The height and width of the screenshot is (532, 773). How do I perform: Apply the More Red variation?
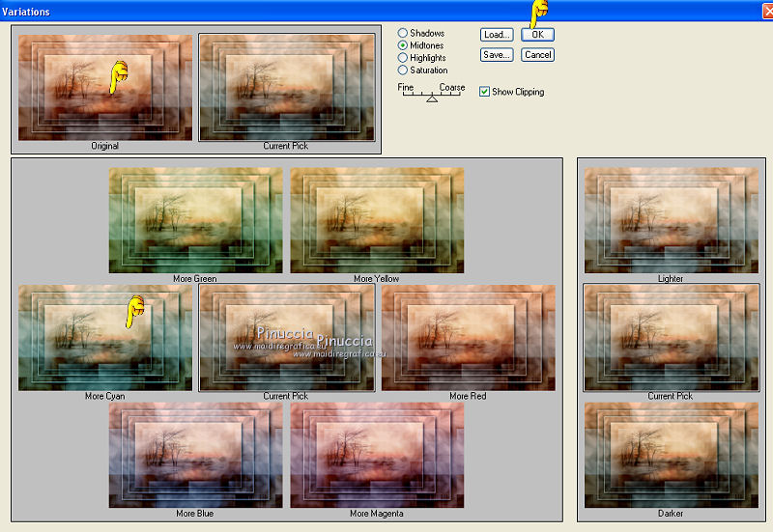coord(469,338)
